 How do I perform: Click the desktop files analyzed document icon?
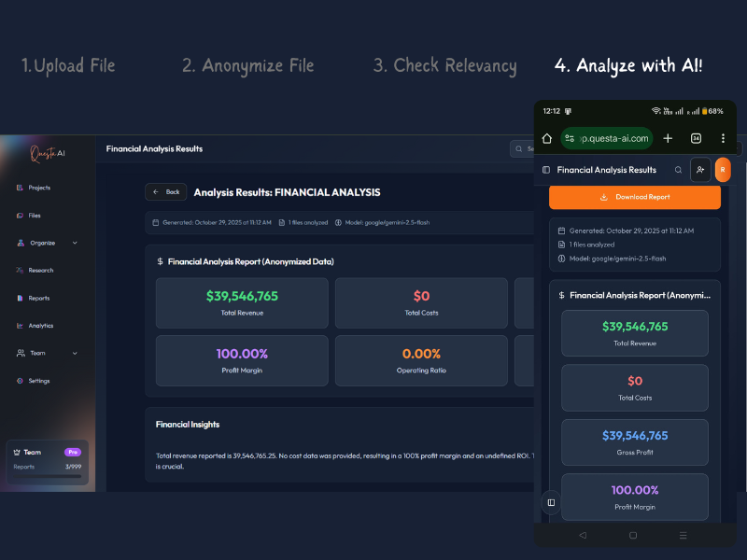[x=282, y=222]
